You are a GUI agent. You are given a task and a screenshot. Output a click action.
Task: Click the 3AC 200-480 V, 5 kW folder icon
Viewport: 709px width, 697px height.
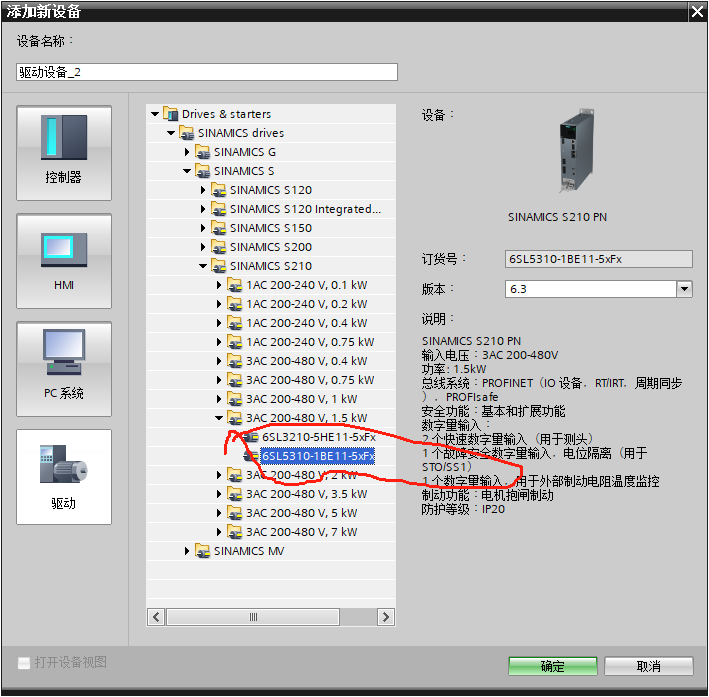235,513
